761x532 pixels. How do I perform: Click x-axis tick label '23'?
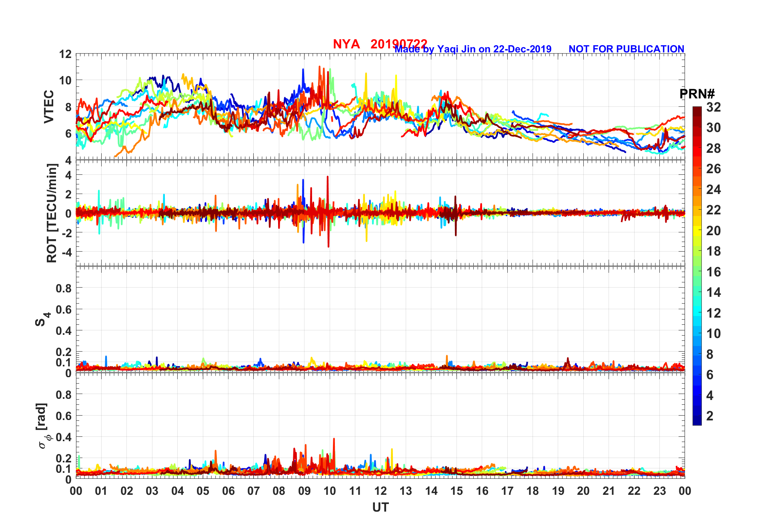(x=659, y=491)
